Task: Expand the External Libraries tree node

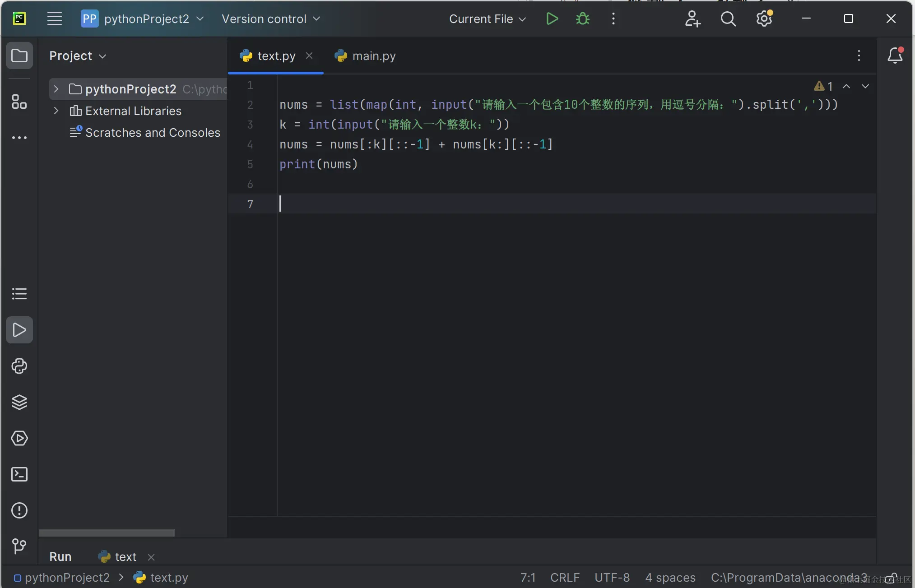Action: click(x=56, y=111)
